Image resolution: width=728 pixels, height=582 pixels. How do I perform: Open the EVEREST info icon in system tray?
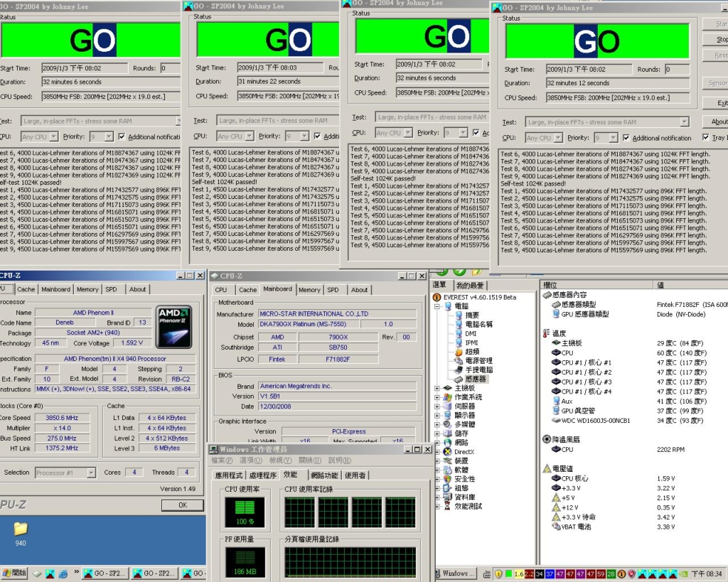coord(621,574)
